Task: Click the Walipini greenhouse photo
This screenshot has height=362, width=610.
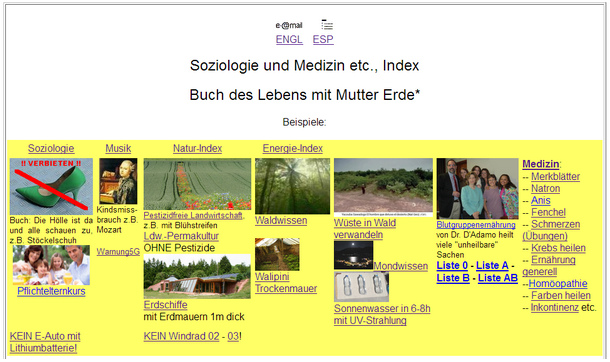Action: click(277, 254)
